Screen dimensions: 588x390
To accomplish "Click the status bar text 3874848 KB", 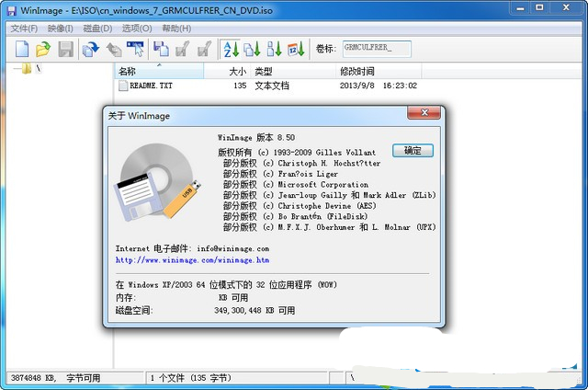I will pos(33,378).
